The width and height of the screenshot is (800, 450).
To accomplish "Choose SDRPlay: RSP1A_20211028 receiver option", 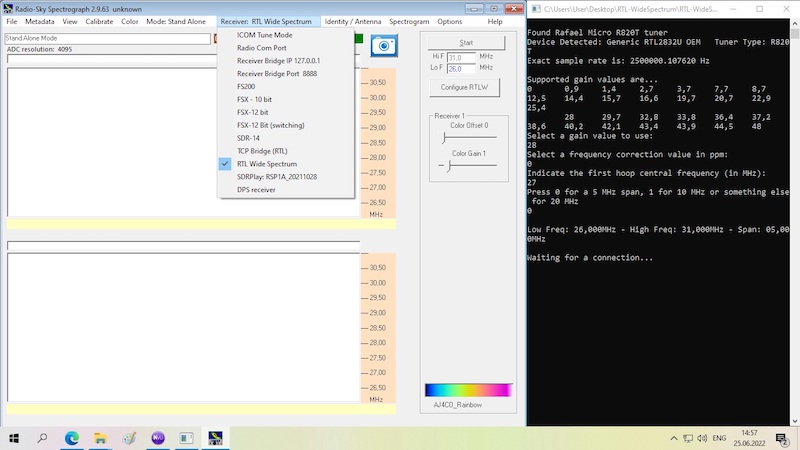I will click(x=276, y=177).
